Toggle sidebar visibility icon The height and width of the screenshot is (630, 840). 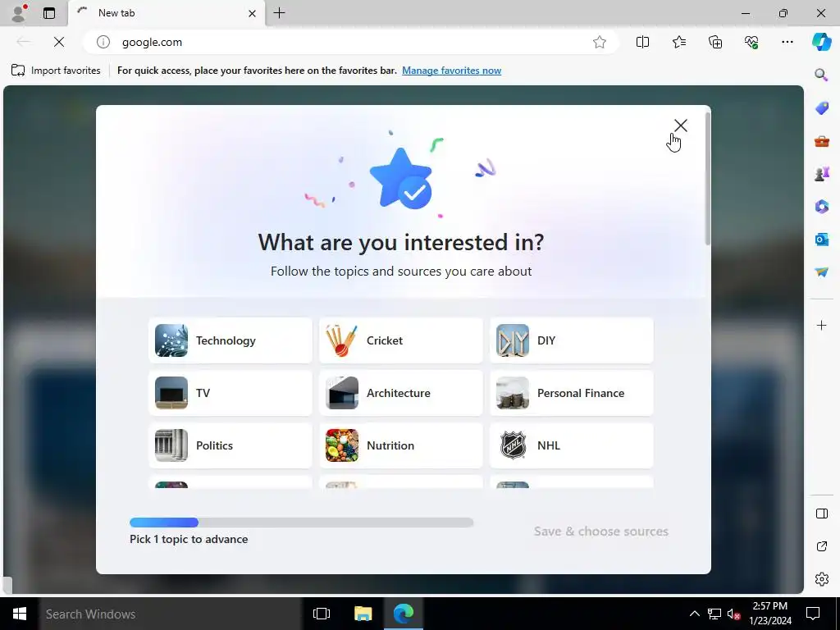(x=821, y=514)
